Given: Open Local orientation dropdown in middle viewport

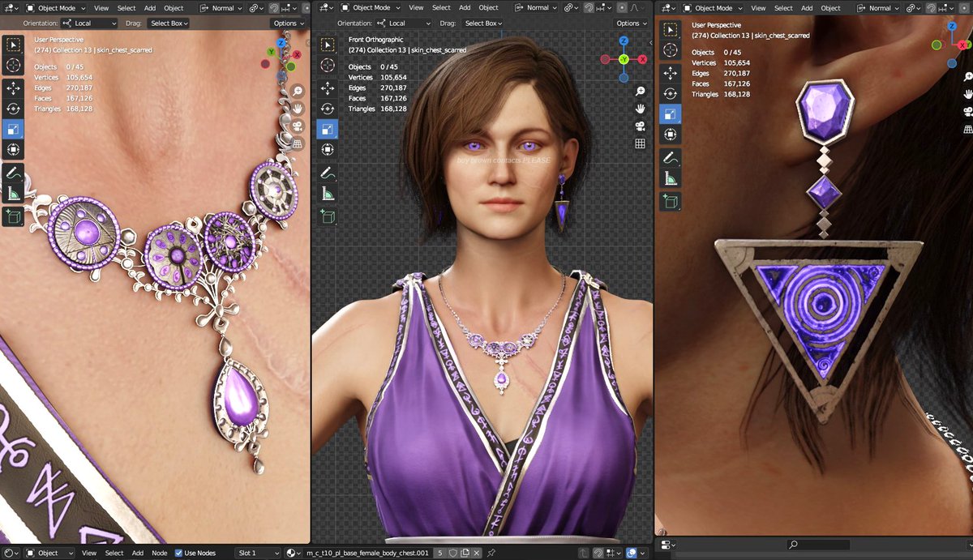Looking at the screenshot, I should tap(404, 24).
